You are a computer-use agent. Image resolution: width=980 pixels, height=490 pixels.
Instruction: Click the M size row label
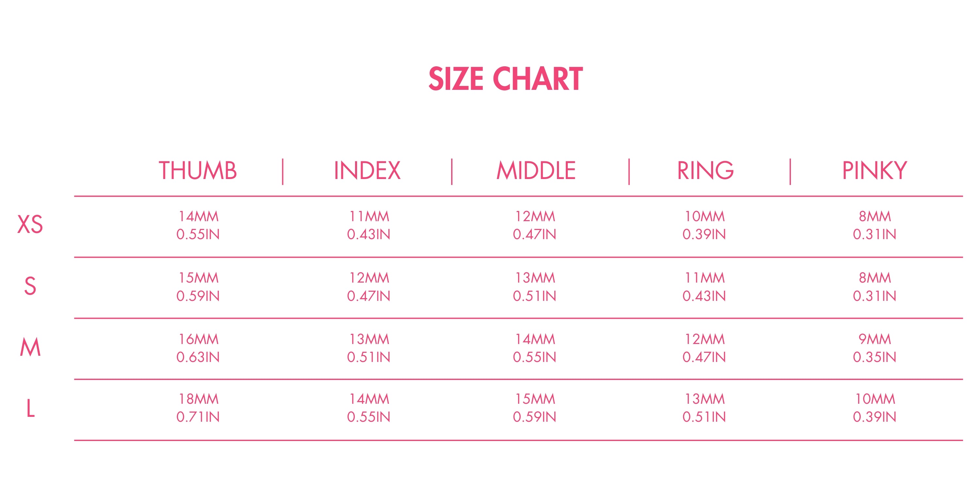[x=30, y=347]
